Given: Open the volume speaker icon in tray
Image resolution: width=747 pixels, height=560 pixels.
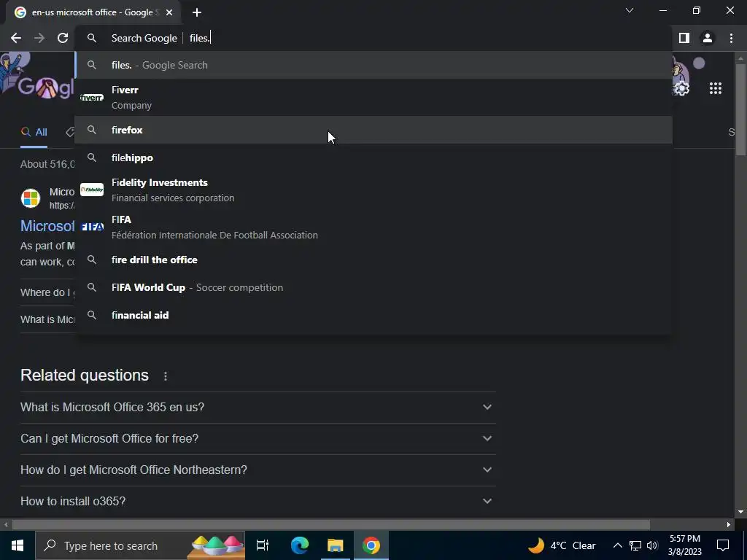Looking at the screenshot, I should click(652, 545).
